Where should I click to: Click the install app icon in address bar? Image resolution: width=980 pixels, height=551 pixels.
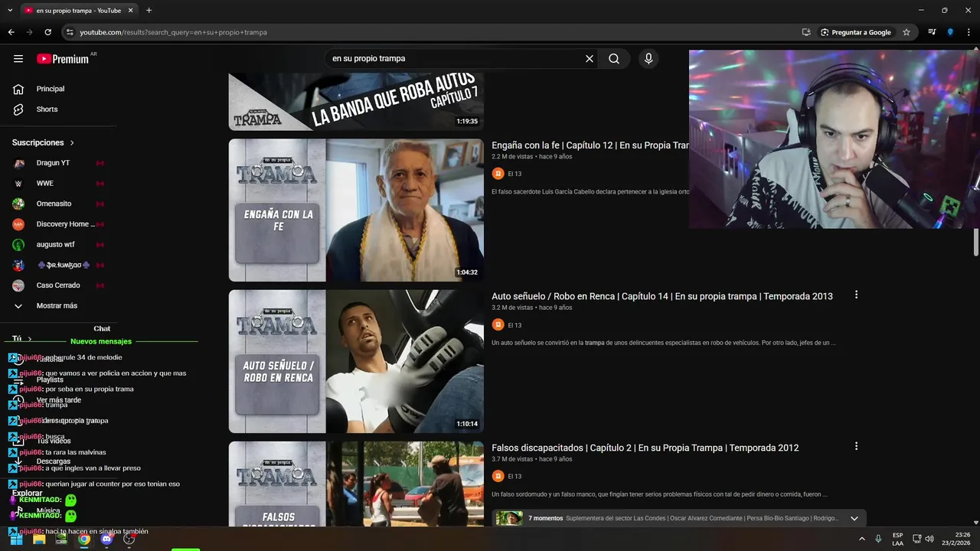tap(806, 32)
